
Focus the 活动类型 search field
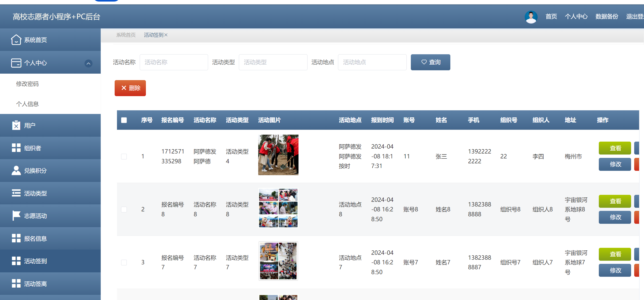[273, 62]
